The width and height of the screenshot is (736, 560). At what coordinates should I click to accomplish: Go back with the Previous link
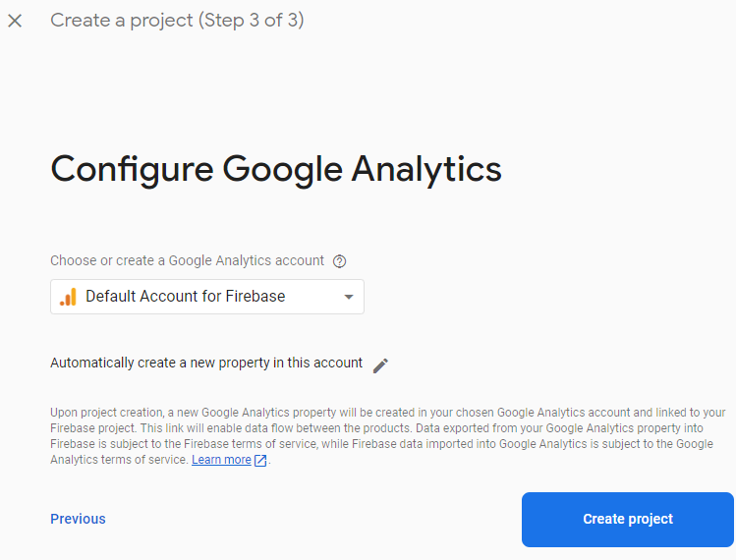(x=78, y=519)
